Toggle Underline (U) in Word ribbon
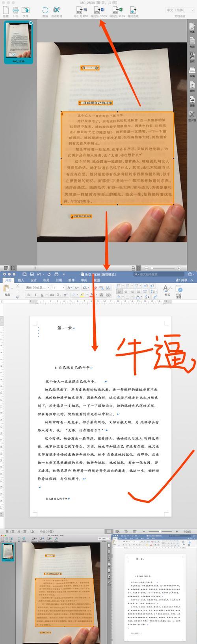 point(42,295)
